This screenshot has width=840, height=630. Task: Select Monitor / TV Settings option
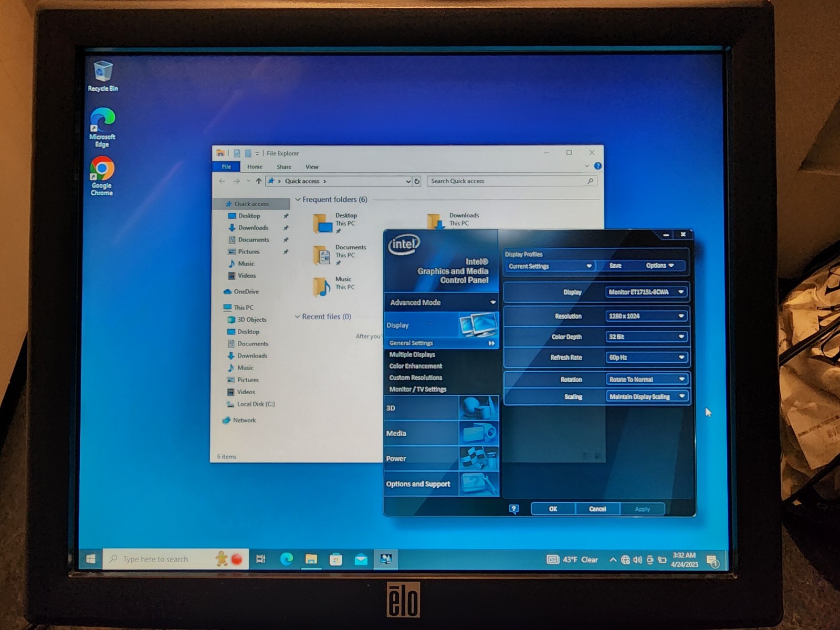click(x=418, y=389)
